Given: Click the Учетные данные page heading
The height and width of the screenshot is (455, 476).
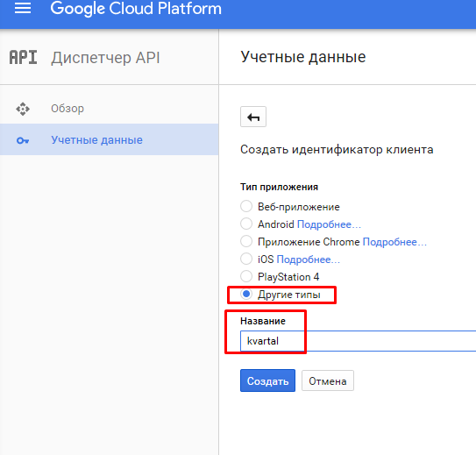Looking at the screenshot, I should coord(303,57).
